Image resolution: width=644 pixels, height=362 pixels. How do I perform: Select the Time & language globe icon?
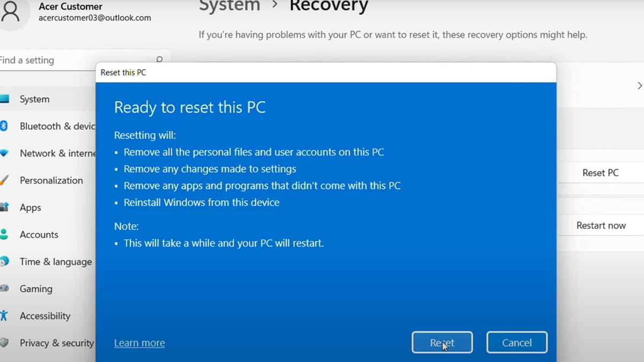coord(4,262)
